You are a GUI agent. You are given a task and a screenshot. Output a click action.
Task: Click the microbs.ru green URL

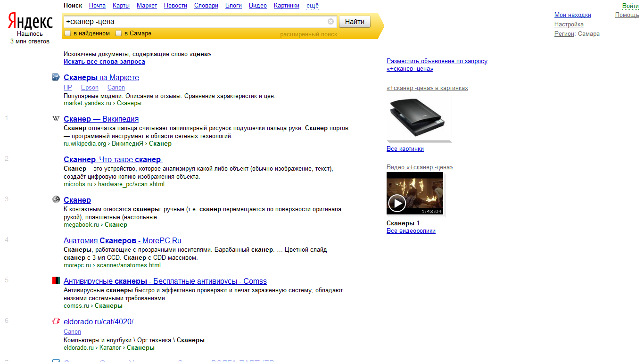click(x=78, y=184)
